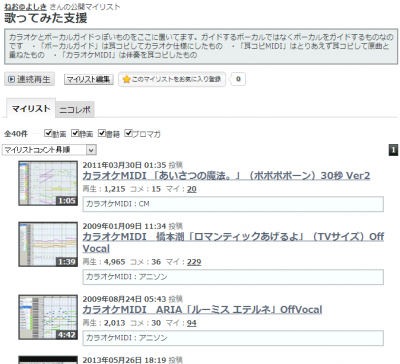Click the page 1 indicator box

click(x=393, y=150)
